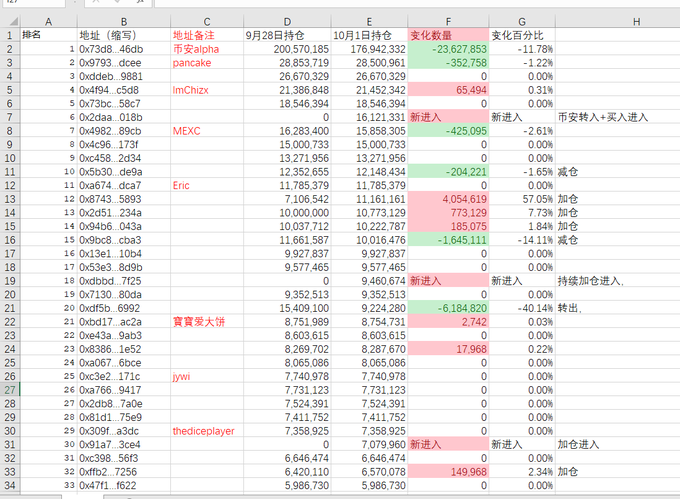The width and height of the screenshot is (680, 499).
Task: Select column B header
Action: pyautogui.click(x=124, y=21)
